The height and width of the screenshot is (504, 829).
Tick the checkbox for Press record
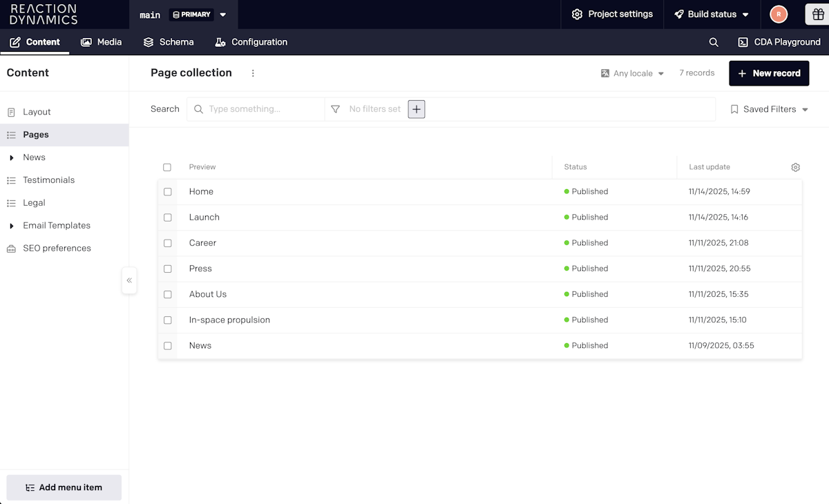click(x=167, y=269)
